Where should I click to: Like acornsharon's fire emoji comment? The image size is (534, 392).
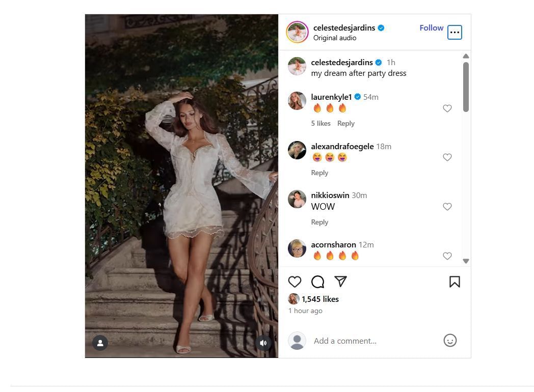click(447, 256)
